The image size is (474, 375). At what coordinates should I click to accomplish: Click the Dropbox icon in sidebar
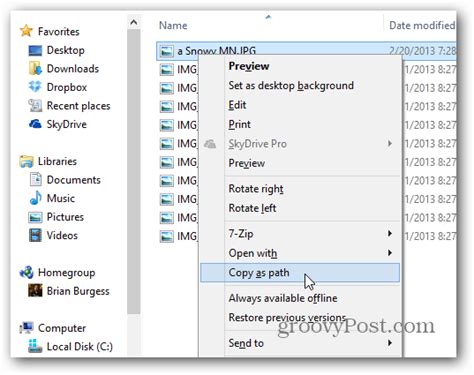tap(35, 87)
